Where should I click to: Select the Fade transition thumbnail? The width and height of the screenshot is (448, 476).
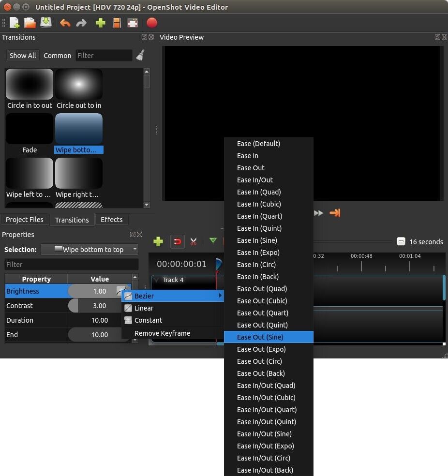pos(30,128)
